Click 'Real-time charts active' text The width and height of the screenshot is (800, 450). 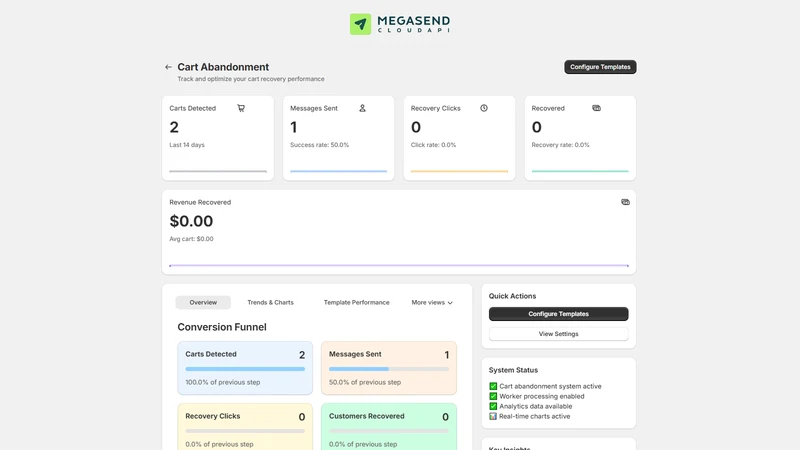[x=534, y=416]
